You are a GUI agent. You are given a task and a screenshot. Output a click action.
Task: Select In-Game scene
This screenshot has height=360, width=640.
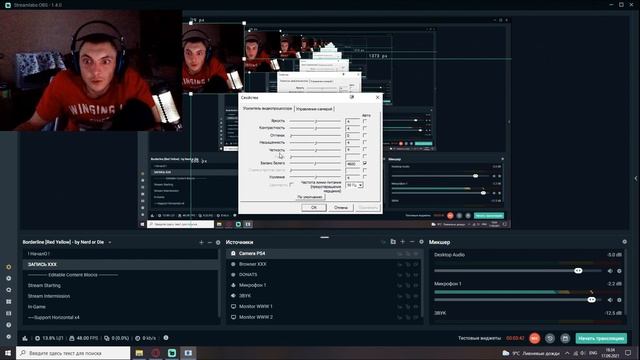click(120, 307)
